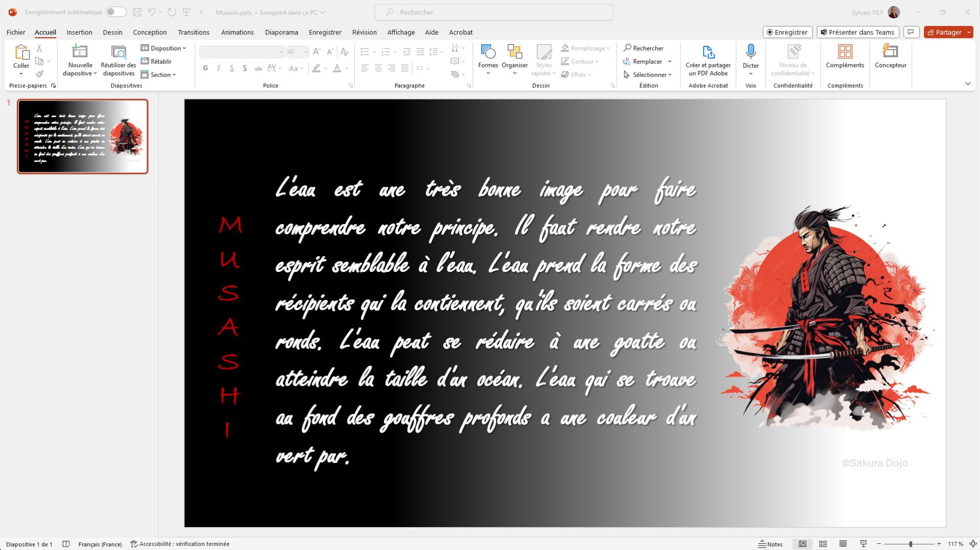Click the Format Painter brush icon

(39, 74)
